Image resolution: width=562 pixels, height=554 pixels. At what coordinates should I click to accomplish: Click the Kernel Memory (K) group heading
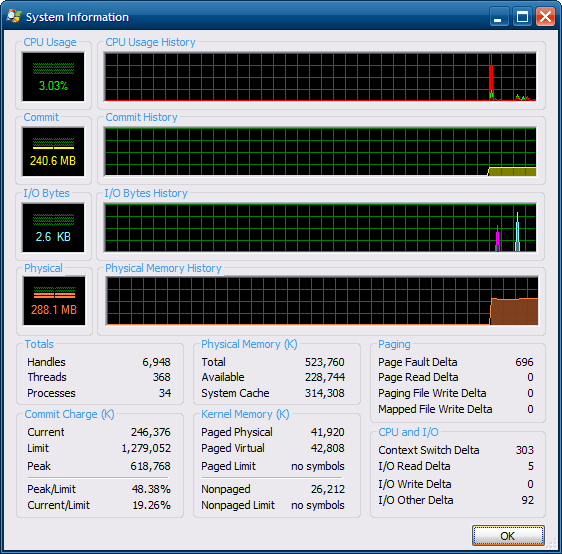(245, 414)
